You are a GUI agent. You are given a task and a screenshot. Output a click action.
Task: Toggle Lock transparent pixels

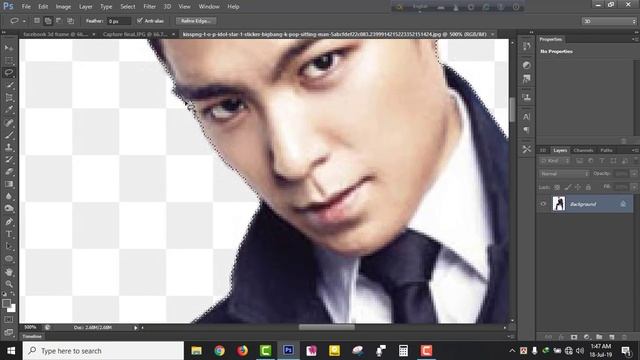pos(557,187)
